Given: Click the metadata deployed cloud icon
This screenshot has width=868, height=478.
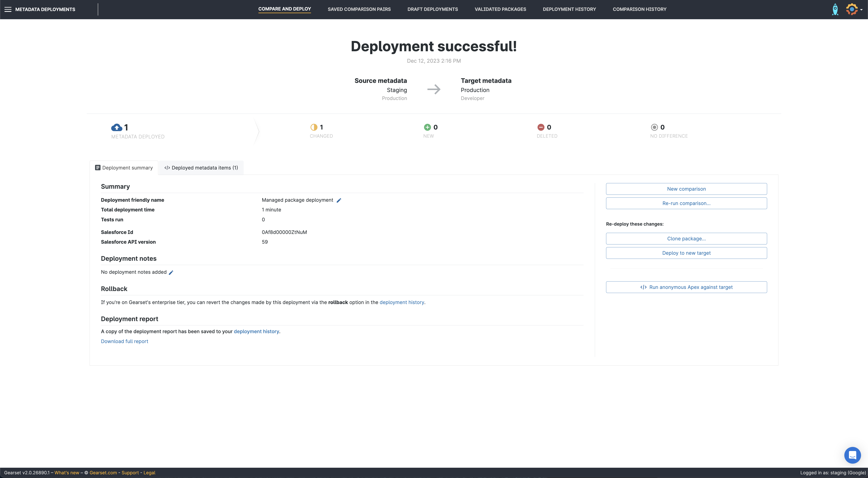Looking at the screenshot, I should click(117, 127).
